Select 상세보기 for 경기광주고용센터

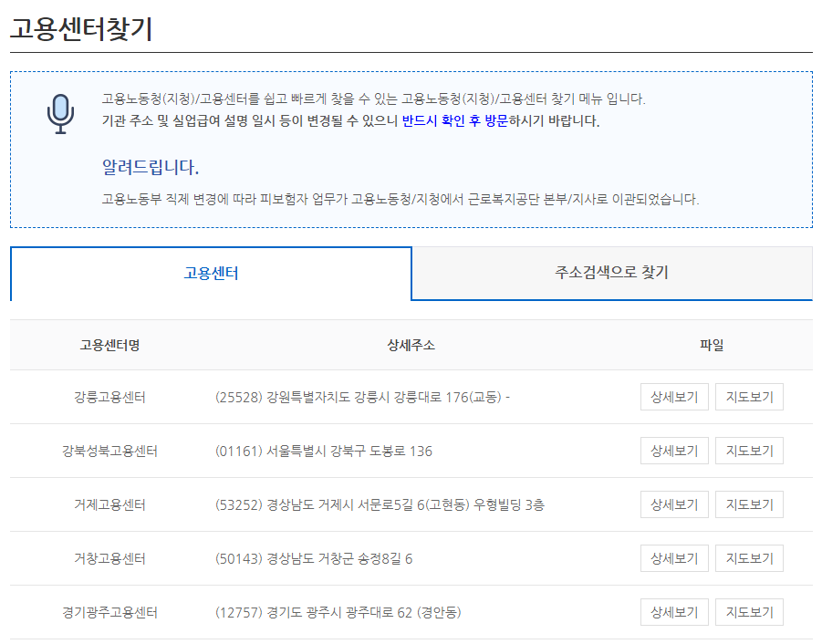pos(674,612)
